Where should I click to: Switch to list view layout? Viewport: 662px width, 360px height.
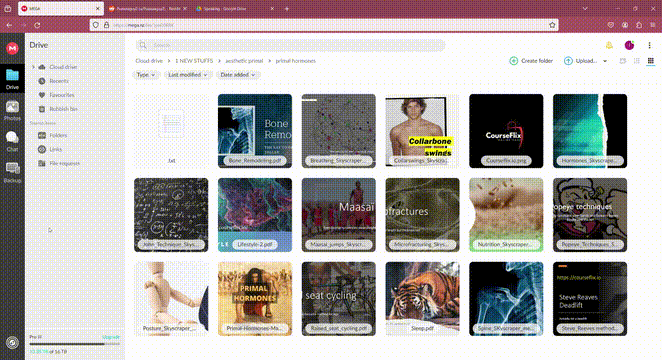(637, 61)
